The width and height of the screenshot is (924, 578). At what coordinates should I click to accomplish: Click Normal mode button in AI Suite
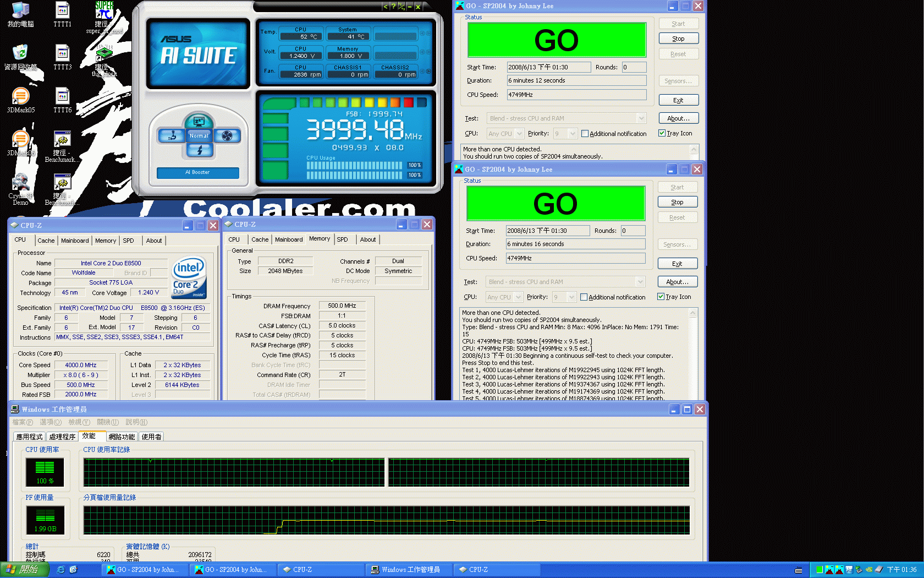[x=199, y=135]
